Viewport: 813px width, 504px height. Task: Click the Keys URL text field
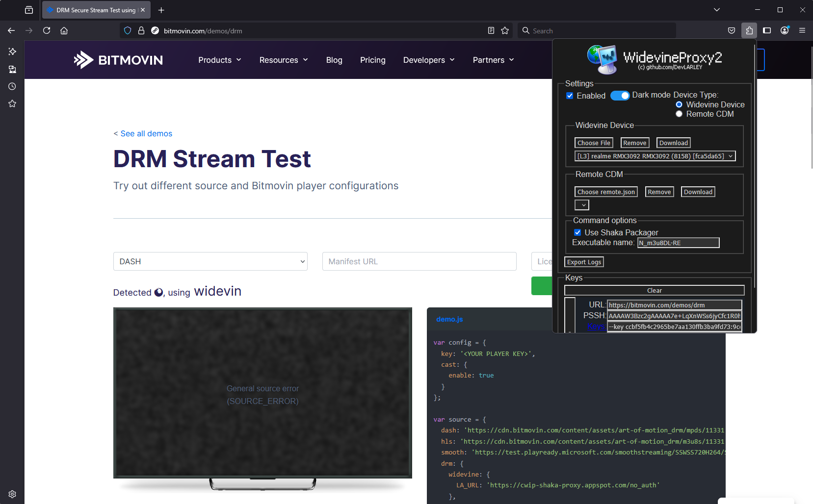click(x=675, y=305)
